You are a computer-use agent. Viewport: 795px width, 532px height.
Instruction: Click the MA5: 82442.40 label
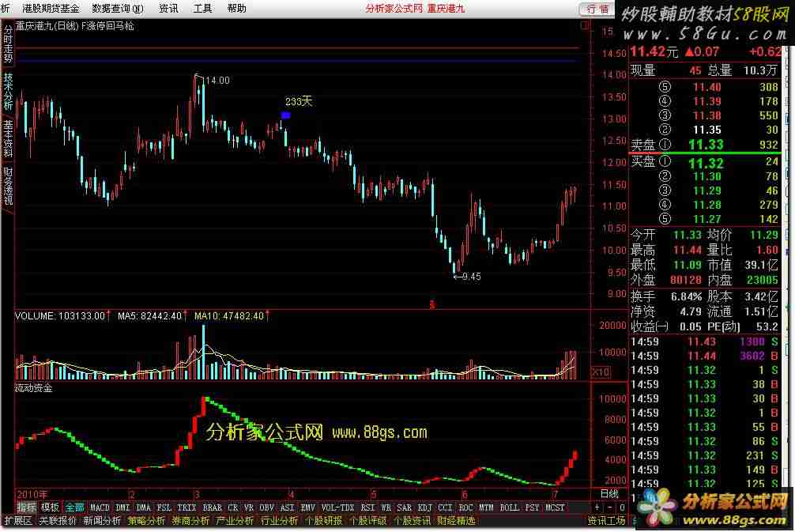coord(149,316)
